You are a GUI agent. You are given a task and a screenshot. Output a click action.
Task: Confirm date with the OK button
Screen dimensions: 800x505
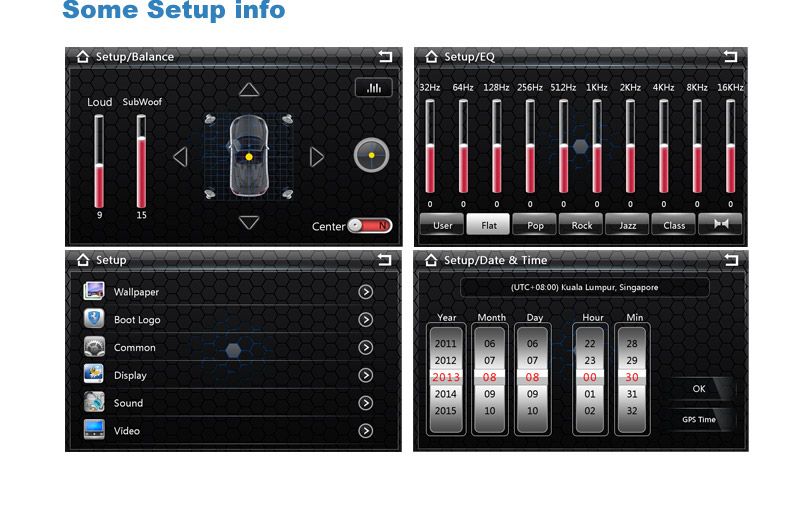tap(699, 389)
